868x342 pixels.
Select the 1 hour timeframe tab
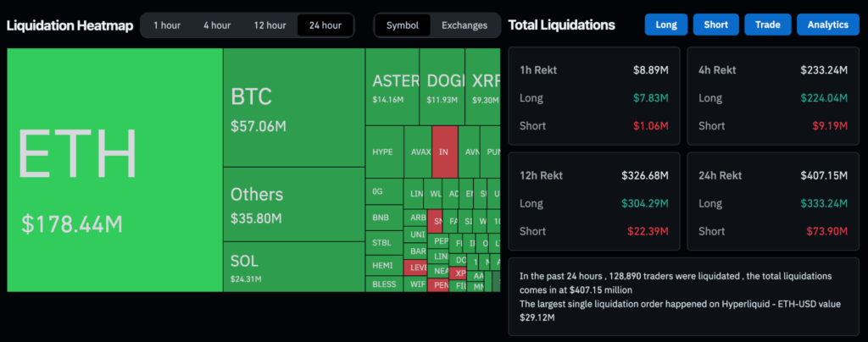166,25
